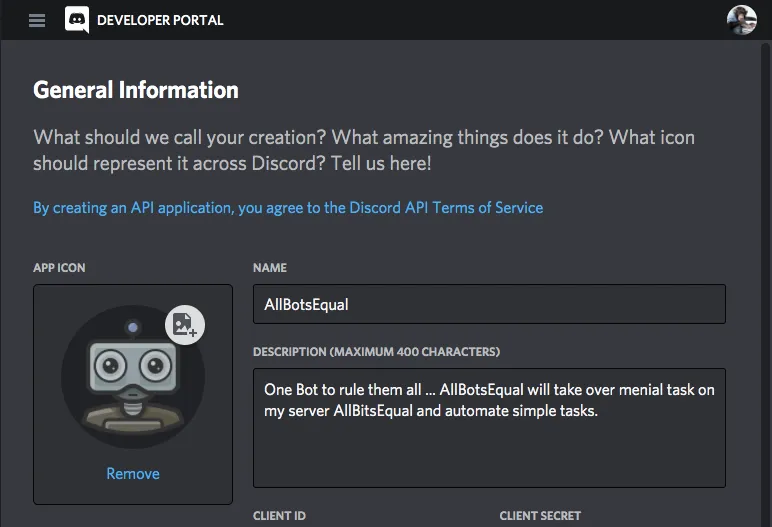Open the user avatar profile menu

[x=741, y=20]
